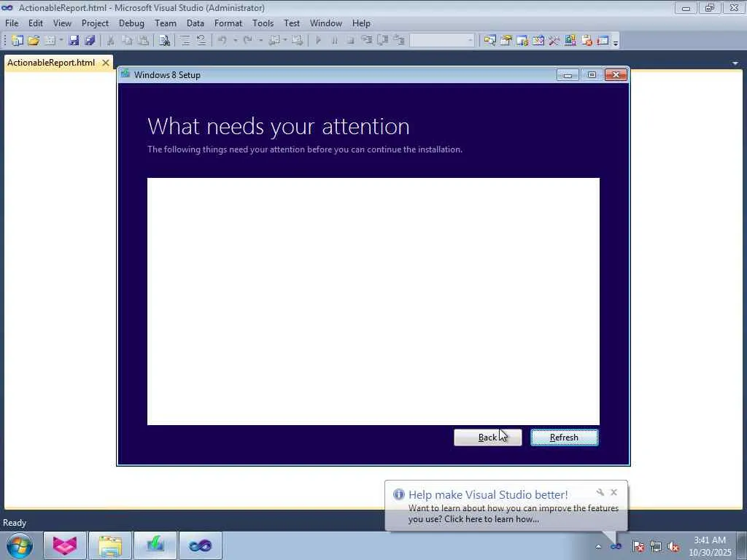Click the Start Debugging play icon
Screen dimensions: 747x560
point(318,41)
